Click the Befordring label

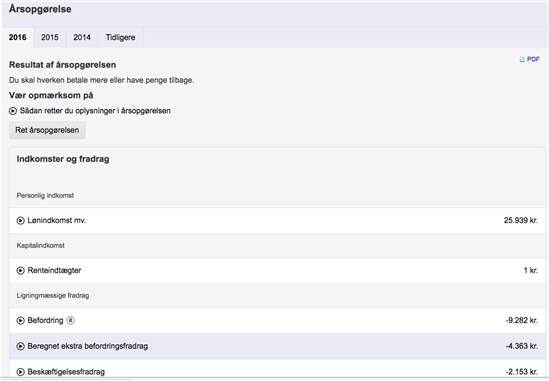coord(46,320)
